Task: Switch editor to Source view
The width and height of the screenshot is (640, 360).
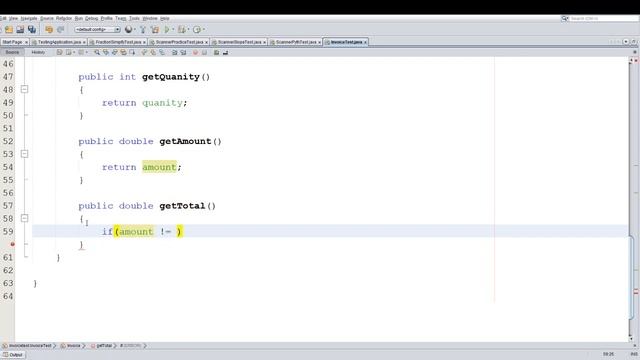Action: tap(12, 52)
